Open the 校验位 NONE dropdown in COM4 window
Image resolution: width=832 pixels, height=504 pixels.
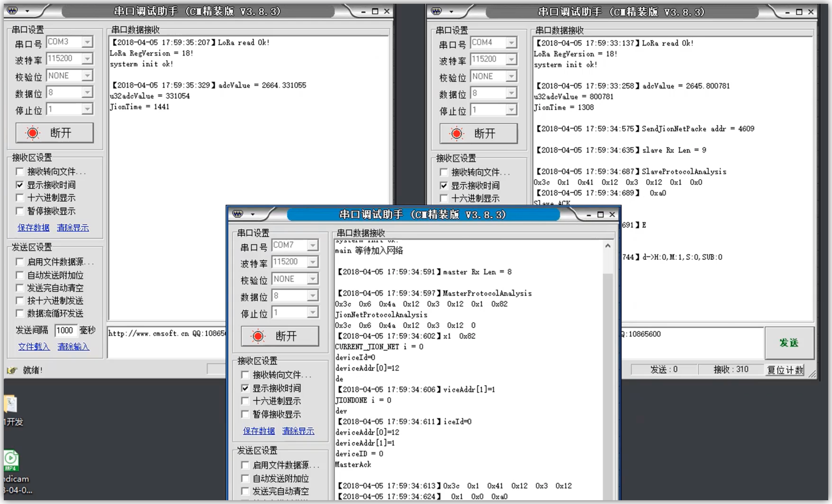[x=511, y=76]
